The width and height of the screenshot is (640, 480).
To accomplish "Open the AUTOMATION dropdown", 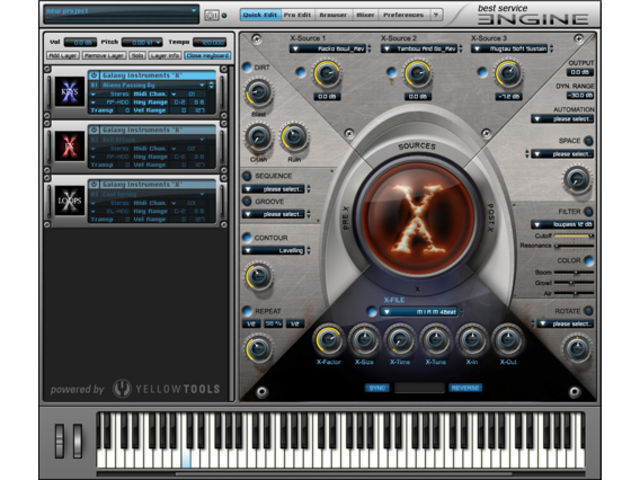I will pos(562,119).
